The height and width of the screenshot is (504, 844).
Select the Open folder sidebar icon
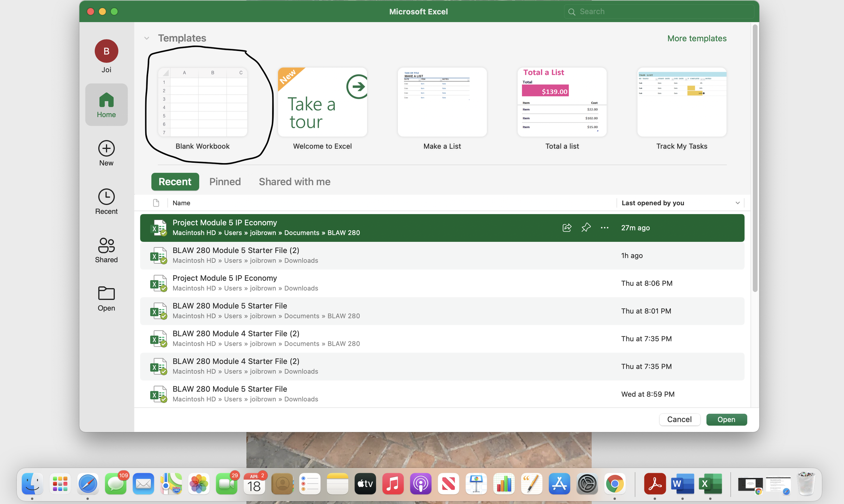106,299
